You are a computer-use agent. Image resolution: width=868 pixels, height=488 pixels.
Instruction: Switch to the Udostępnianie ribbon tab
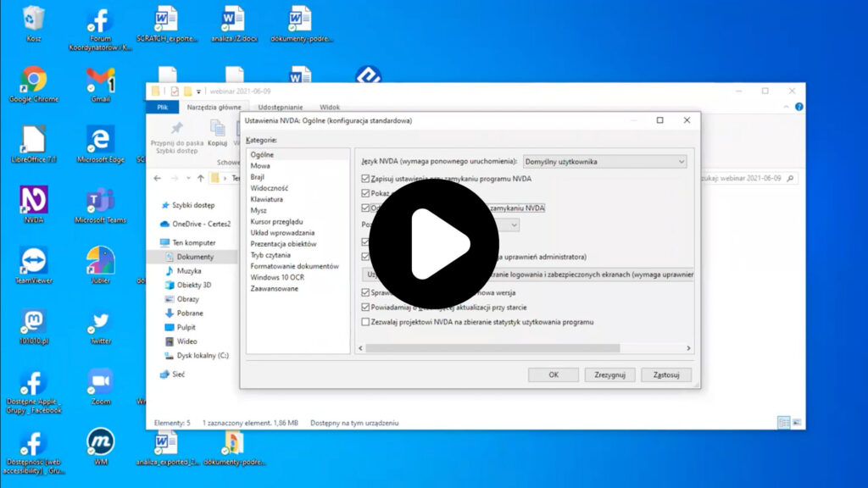tap(280, 108)
